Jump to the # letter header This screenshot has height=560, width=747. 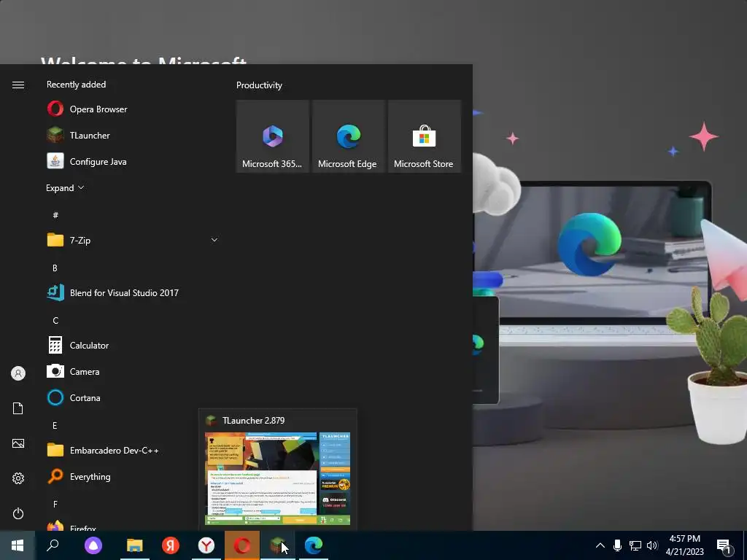pyautogui.click(x=55, y=215)
